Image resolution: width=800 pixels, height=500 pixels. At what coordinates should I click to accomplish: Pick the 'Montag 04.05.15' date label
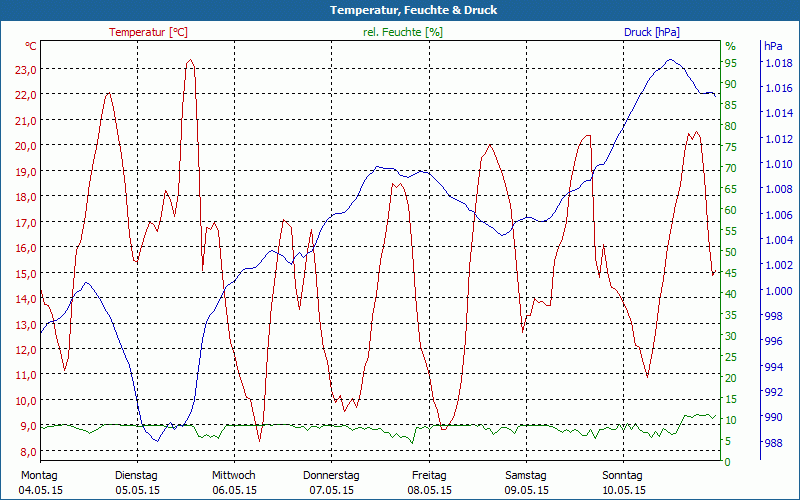[40, 482]
